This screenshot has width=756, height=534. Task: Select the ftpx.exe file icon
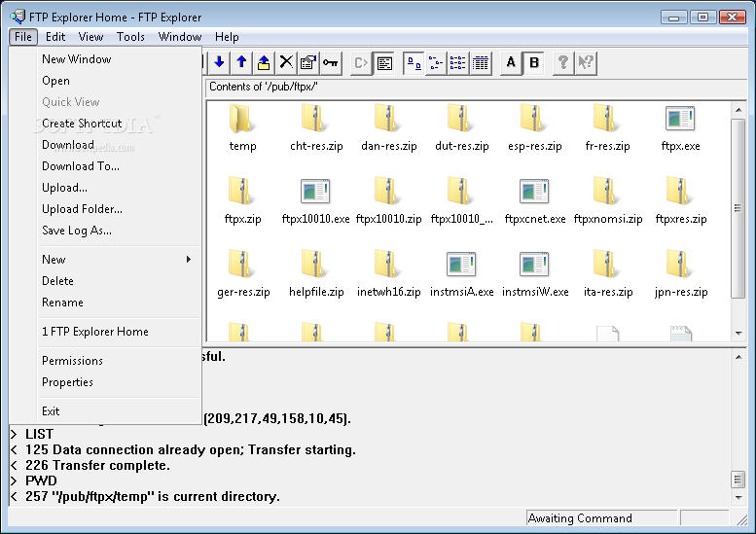tap(680, 119)
